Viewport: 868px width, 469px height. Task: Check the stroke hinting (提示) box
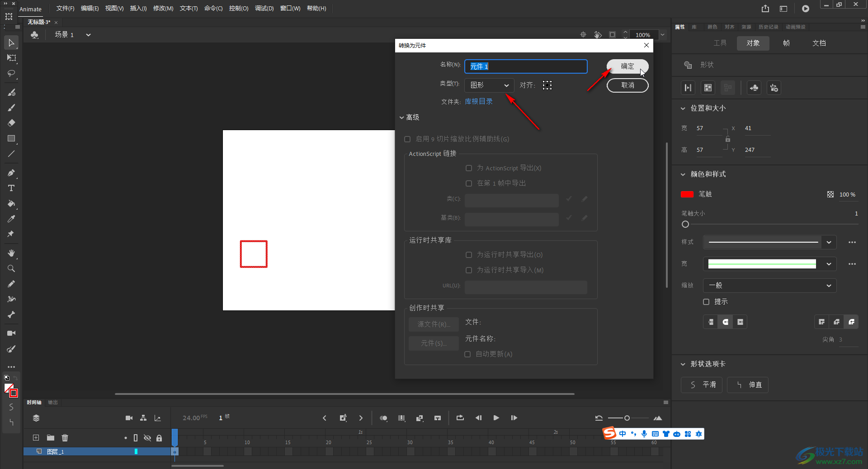click(706, 302)
